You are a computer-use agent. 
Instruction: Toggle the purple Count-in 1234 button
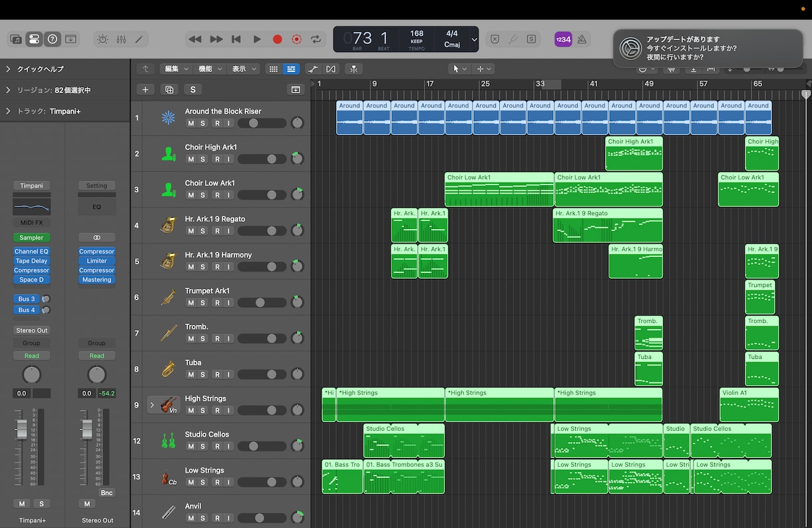tap(563, 39)
